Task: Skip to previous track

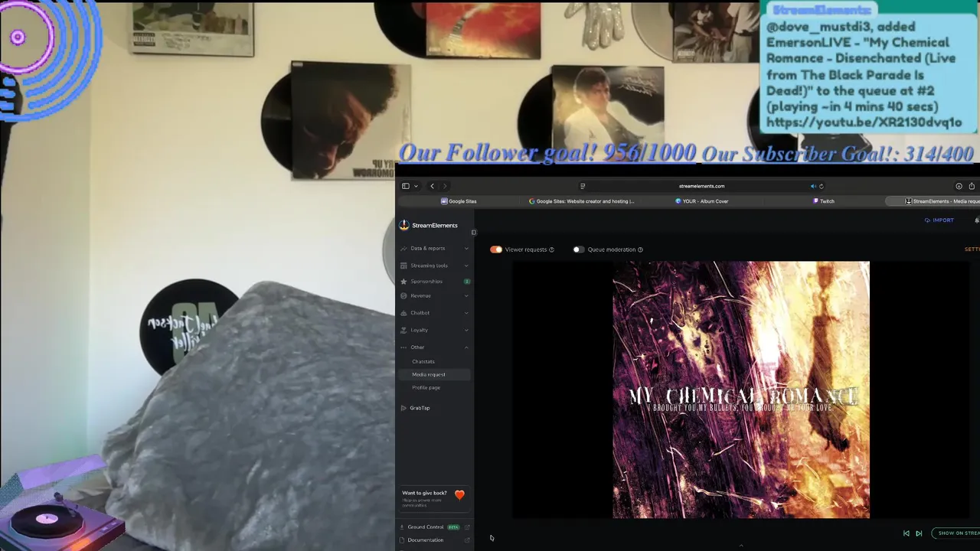Action: 906,533
